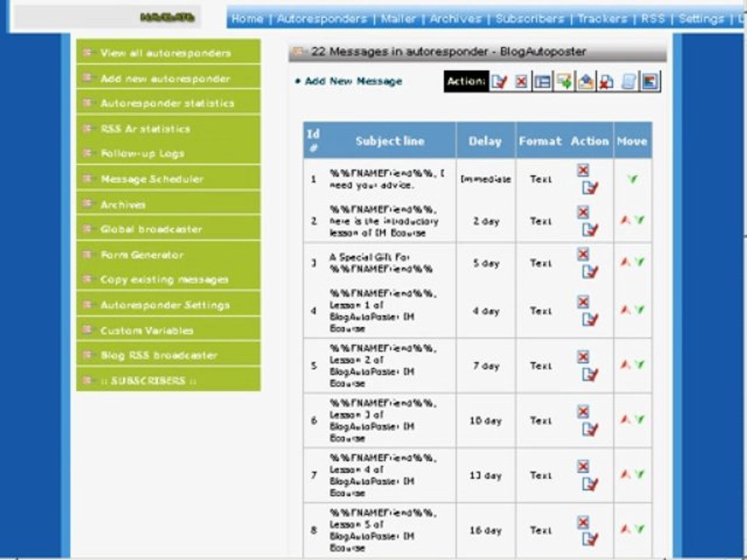Open the edit icon for message 3

[x=591, y=271]
